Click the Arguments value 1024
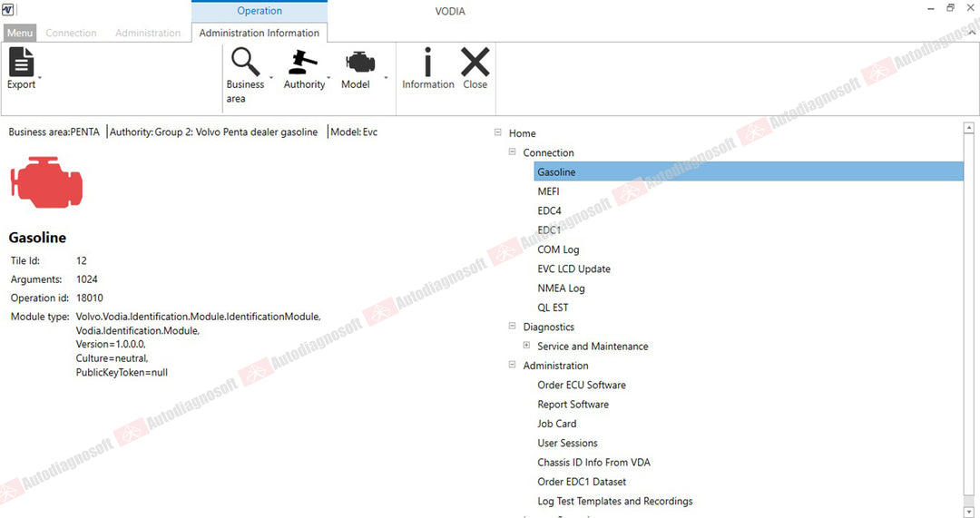This screenshot has width=980, height=518. coord(87,279)
